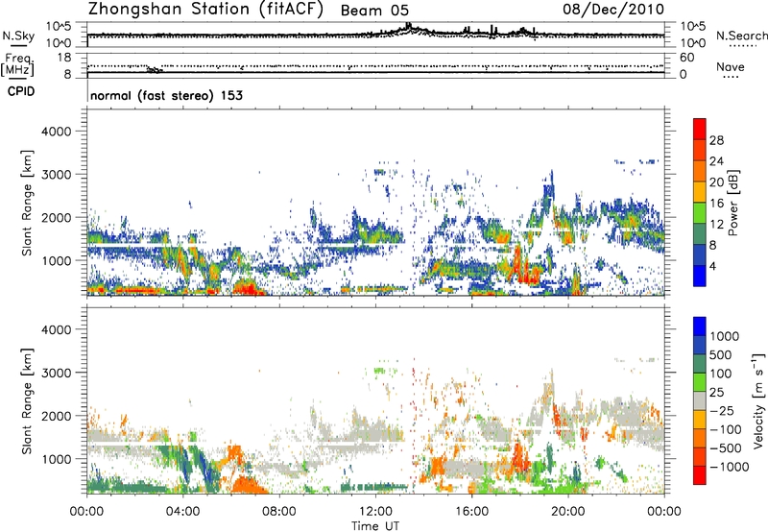Image resolution: width=768 pixels, height=532 pixels.
Task: Click the gray segment of the Velocity color bar
Action: click(x=700, y=400)
